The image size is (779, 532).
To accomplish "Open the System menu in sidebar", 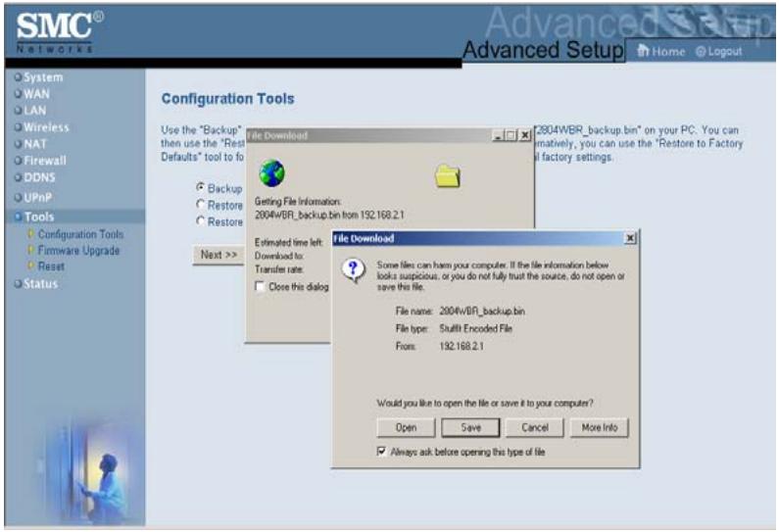I will 43,77.
